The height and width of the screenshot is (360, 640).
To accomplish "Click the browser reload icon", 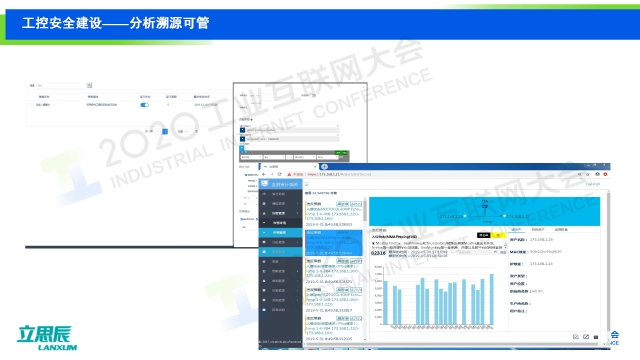I will point(280,174).
